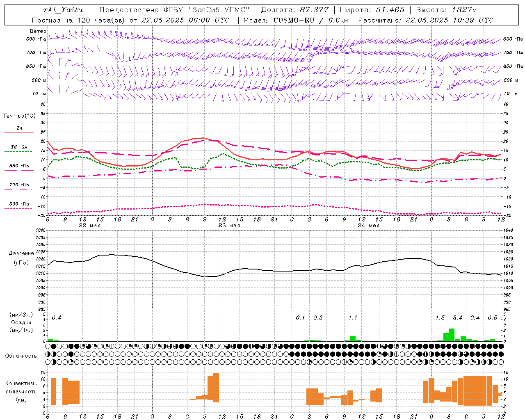Click the Давление panel label
This screenshot has height=420, width=525.
click(21, 253)
